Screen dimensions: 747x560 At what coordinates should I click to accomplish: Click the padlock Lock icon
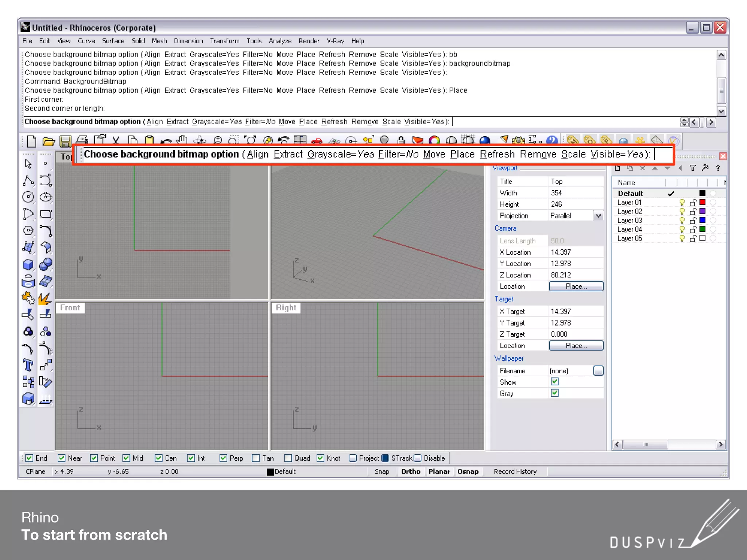pyautogui.click(x=401, y=140)
